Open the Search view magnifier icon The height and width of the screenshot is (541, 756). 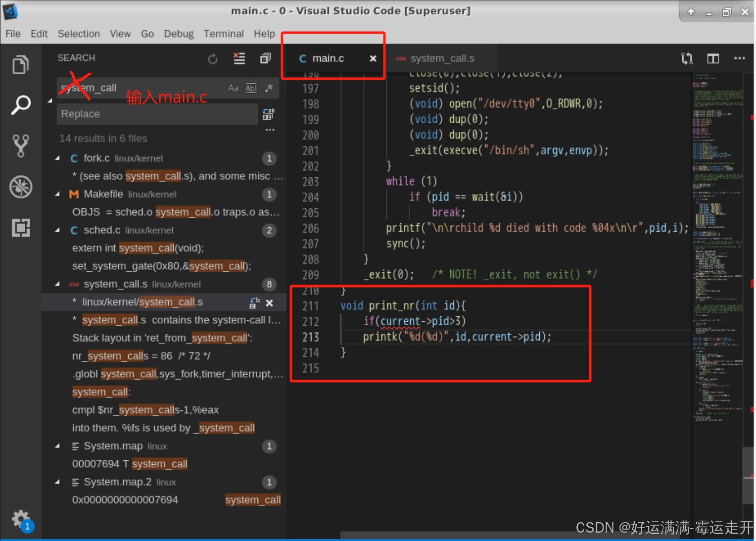click(x=20, y=104)
